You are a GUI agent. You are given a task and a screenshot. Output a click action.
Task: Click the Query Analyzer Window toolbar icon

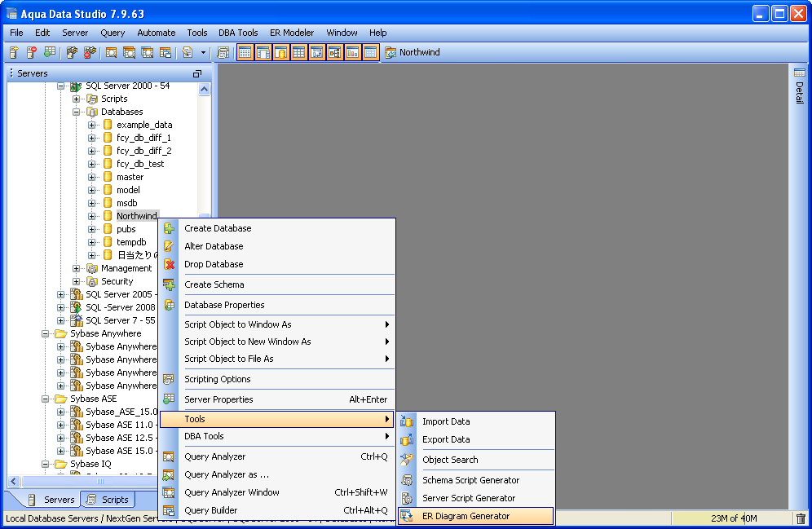[x=147, y=52]
